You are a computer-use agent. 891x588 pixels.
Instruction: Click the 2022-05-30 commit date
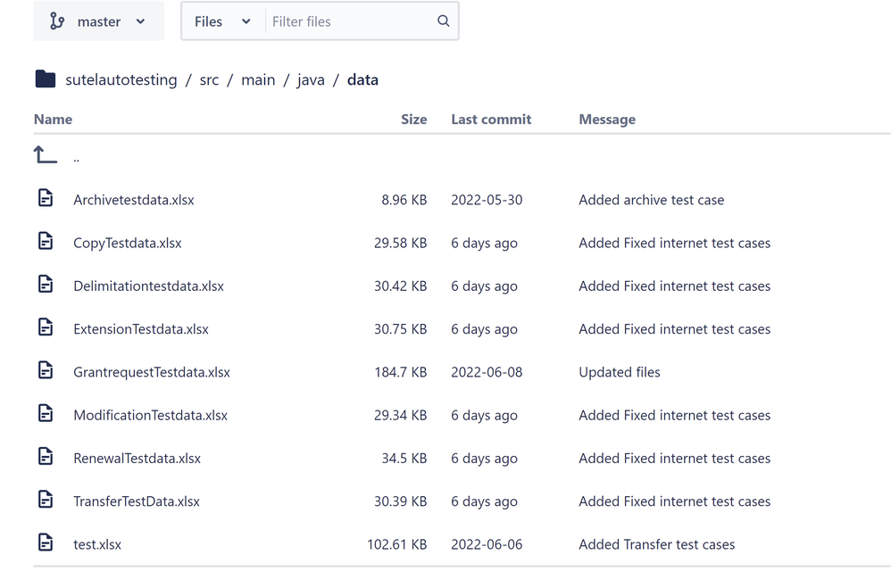point(487,200)
